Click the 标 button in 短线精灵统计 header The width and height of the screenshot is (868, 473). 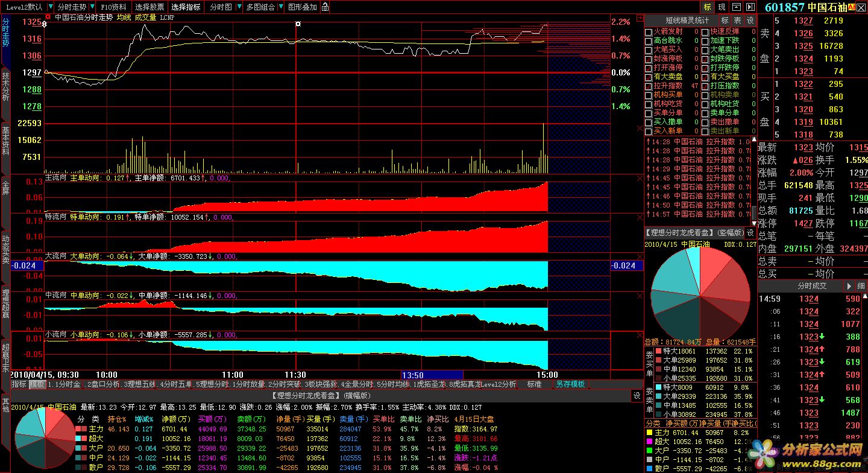click(x=725, y=20)
